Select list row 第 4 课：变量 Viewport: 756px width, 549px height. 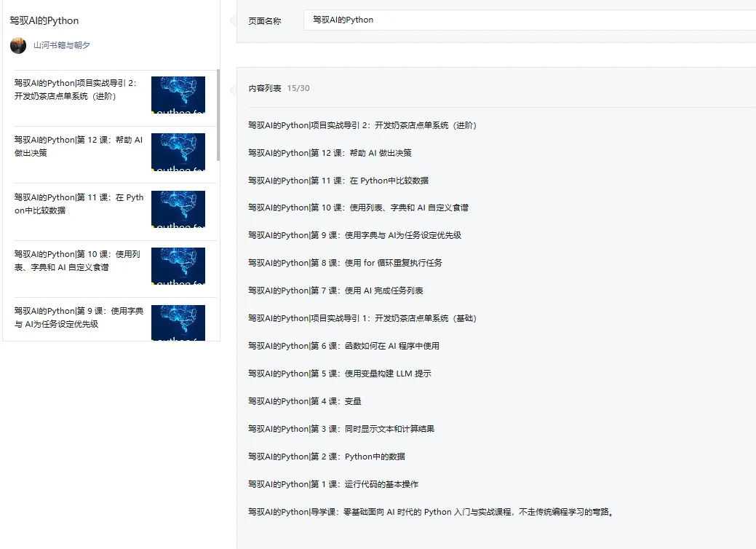(x=305, y=401)
